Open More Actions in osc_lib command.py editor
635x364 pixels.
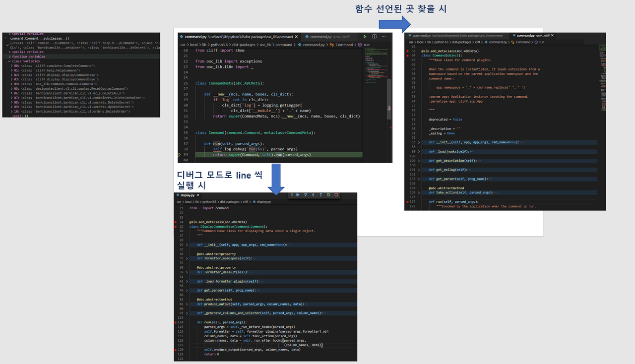pyautogui.click(x=383, y=37)
